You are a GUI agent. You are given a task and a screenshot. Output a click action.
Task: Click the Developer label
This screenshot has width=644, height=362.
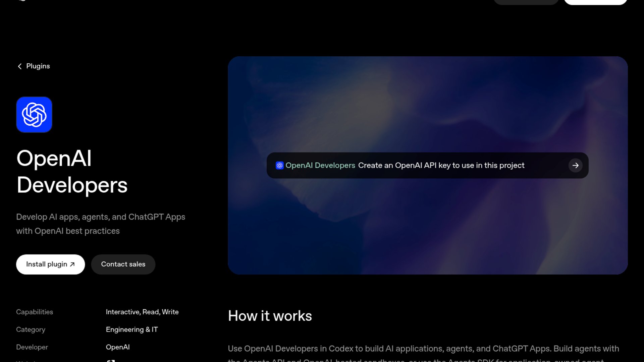tap(32, 347)
